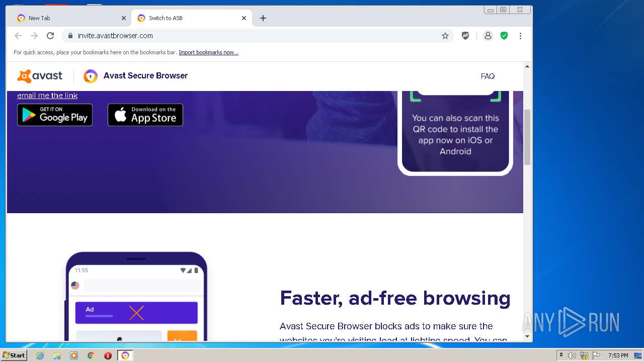644x362 pixels.
Task: Click the Avast Secure Browser logo icon
Action: coord(91,76)
